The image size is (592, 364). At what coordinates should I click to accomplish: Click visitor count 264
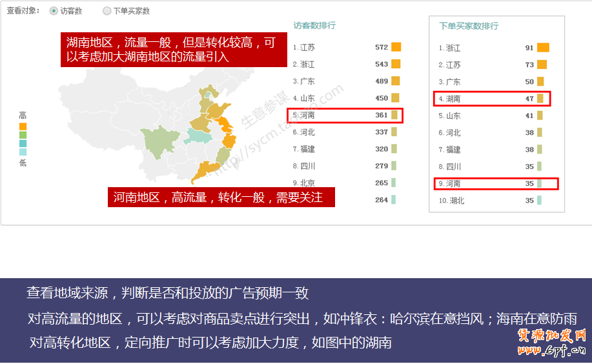tap(382, 199)
